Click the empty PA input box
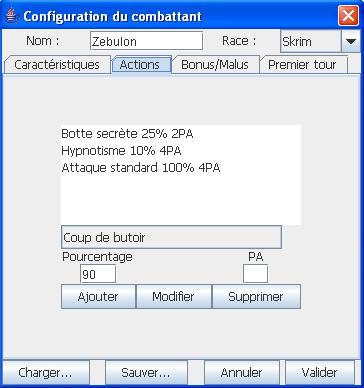The height and width of the screenshot is (388, 364). (x=255, y=274)
